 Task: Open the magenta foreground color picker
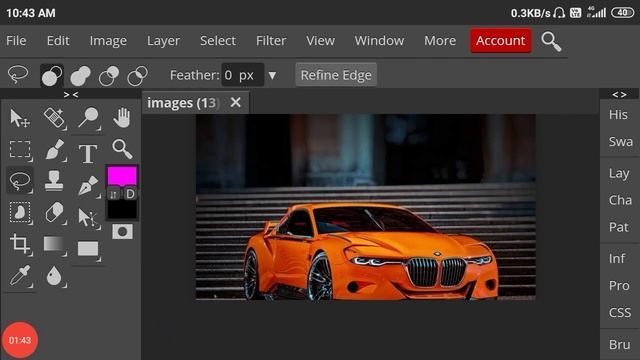coord(122,176)
